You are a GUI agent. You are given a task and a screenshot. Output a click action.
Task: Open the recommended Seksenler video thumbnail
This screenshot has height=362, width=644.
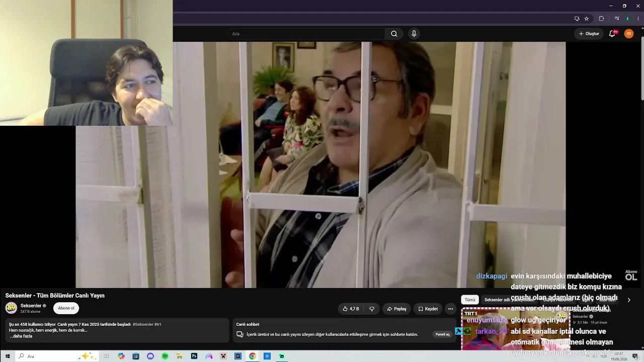[516, 329]
